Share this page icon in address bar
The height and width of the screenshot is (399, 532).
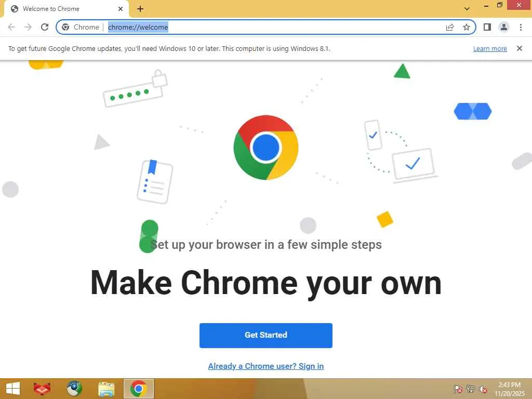pyautogui.click(x=450, y=27)
